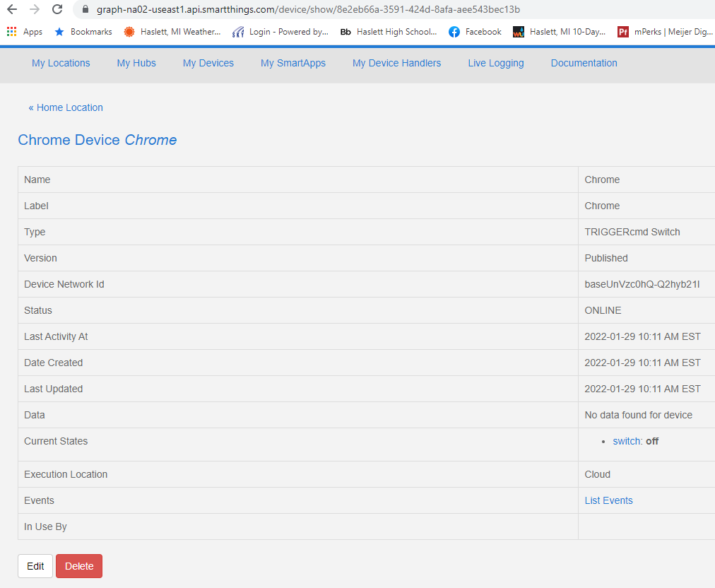Open the List Events link
The image size is (715, 588).
point(609,500)
